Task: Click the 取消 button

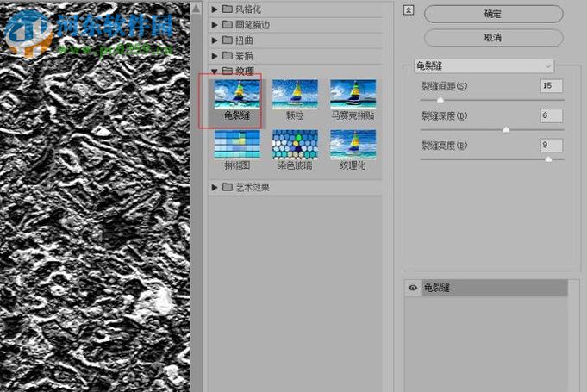Action: click(493, 38)
